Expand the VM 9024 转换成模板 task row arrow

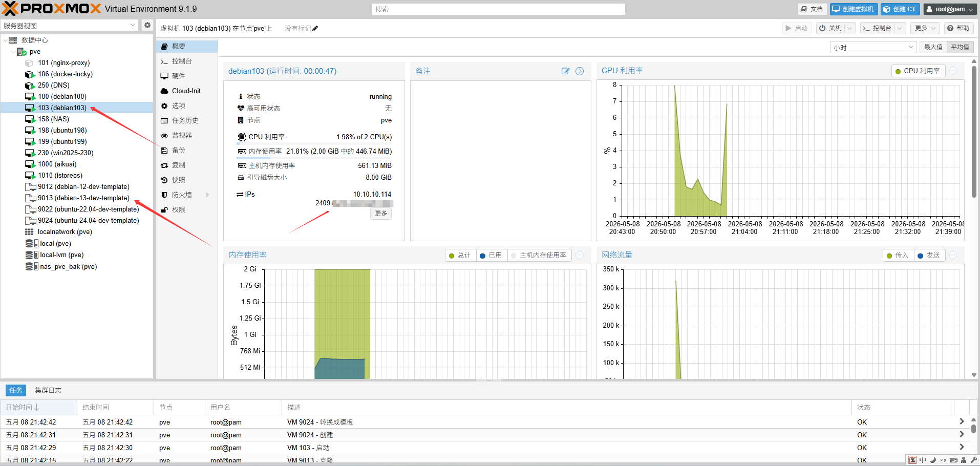click(x=962, y=421)
